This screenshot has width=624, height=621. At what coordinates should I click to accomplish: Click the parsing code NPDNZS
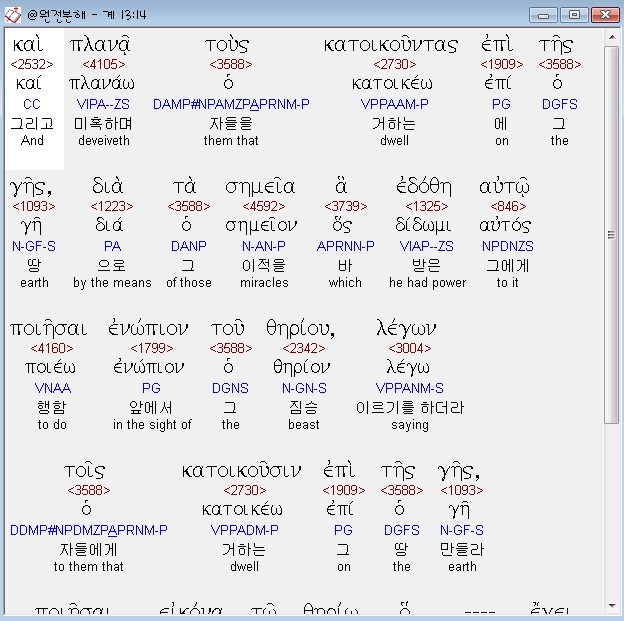point(507,246)
